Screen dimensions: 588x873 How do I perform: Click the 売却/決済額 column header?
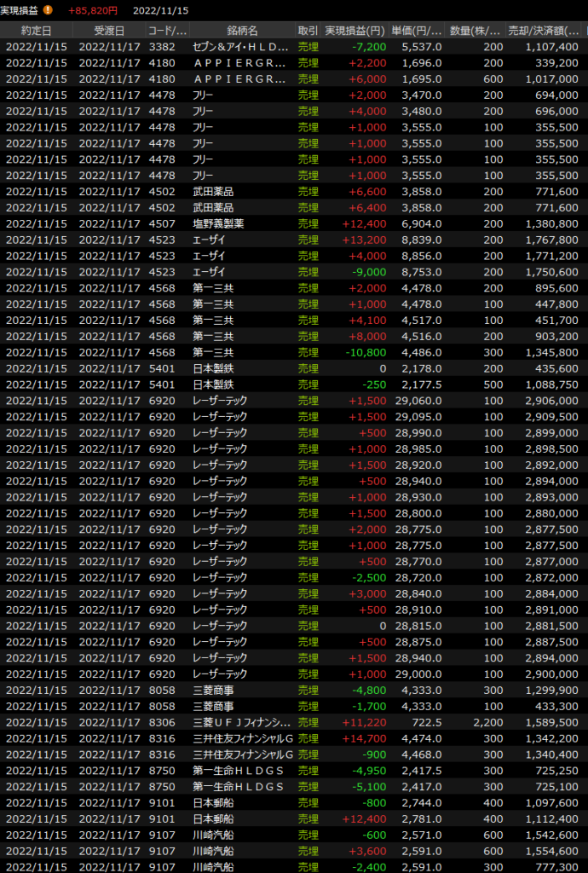tap(544, 31)
